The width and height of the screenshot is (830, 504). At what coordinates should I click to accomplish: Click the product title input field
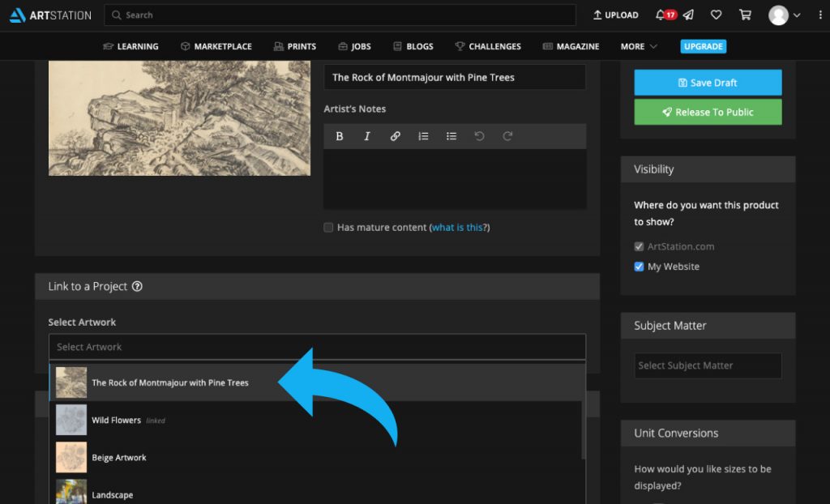coord(455,77)
